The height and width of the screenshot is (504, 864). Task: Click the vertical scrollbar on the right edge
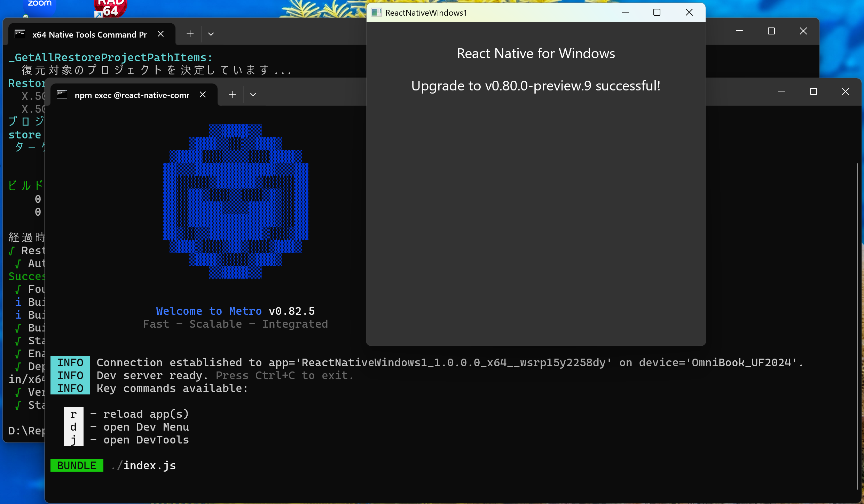point(857,313)
